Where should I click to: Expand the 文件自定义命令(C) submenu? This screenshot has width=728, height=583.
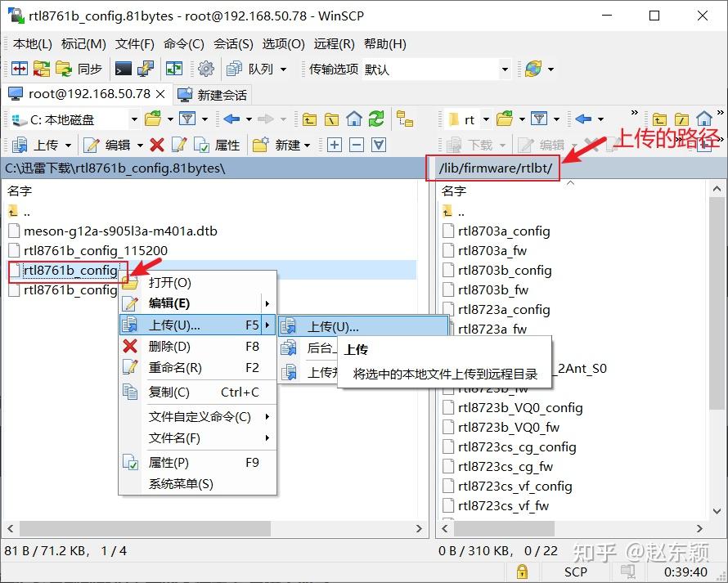198,417
